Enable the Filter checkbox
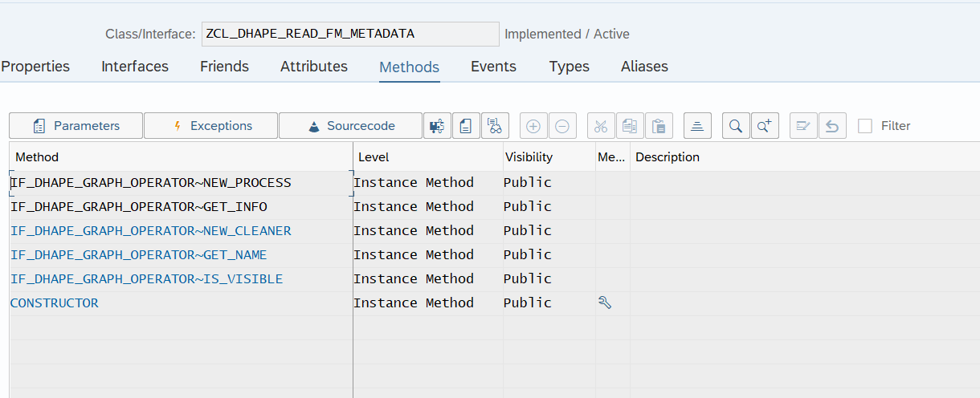980x398 pixels. [865, 126]
